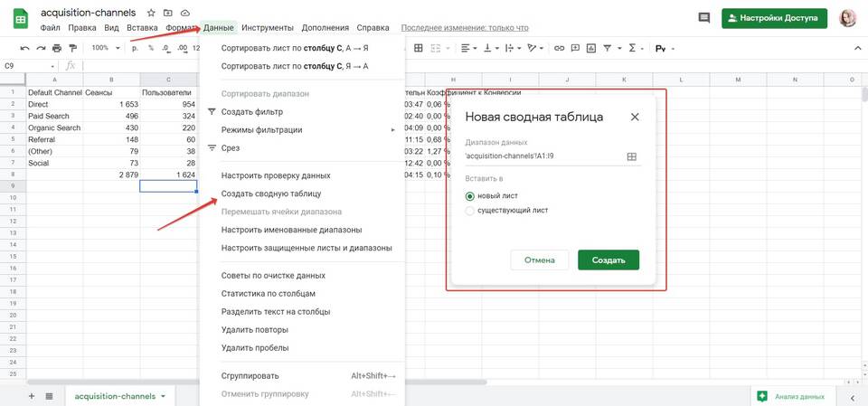Open the Вставка menu
The width and height of the screenshot is (868, 406).
pyautogui.click(x=142, y=28)
